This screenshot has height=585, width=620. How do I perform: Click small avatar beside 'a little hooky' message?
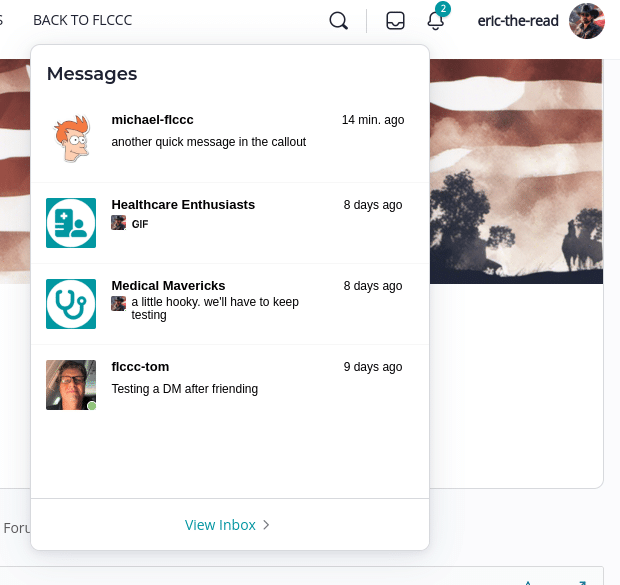pos(118,302)
